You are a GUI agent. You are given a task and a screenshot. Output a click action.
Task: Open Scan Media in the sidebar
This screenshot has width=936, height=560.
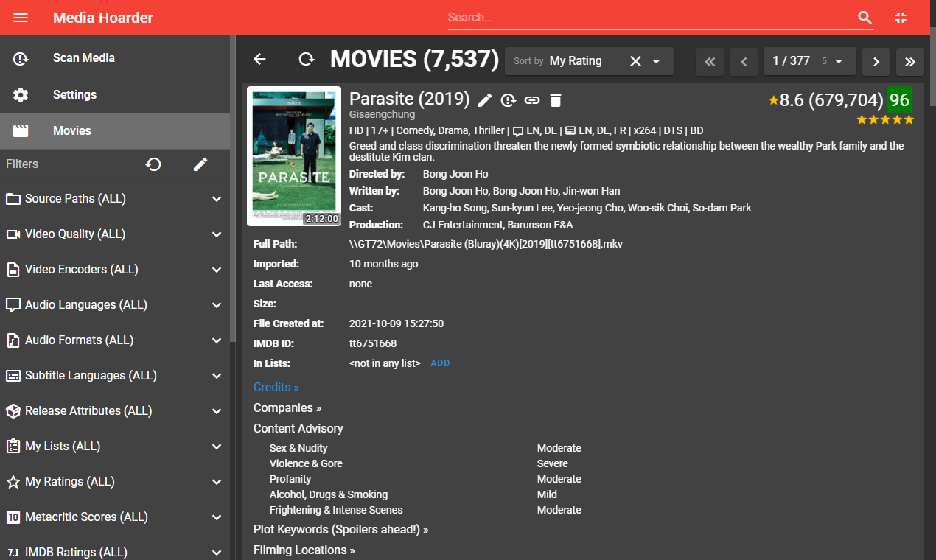click(115, 58)
